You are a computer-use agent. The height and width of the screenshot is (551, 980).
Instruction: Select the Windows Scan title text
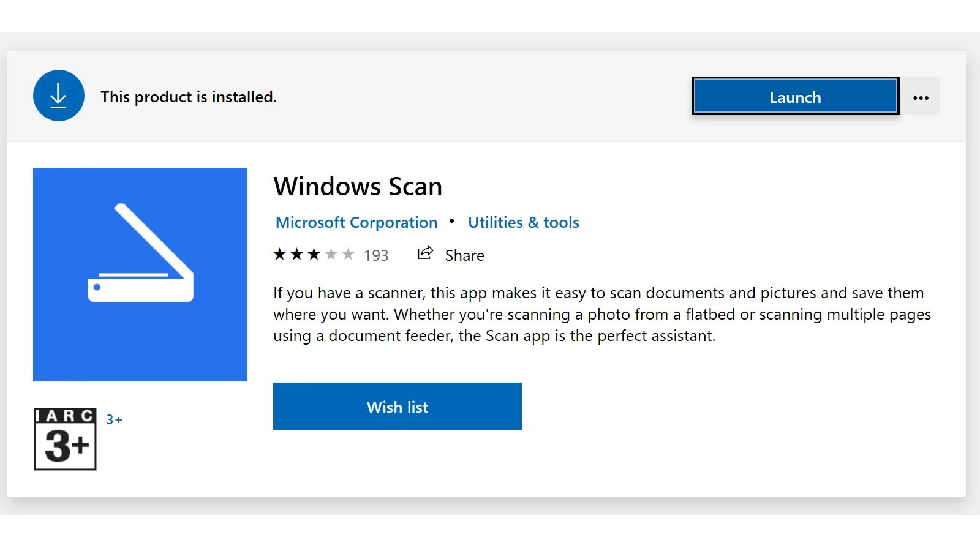pos(358,186)
